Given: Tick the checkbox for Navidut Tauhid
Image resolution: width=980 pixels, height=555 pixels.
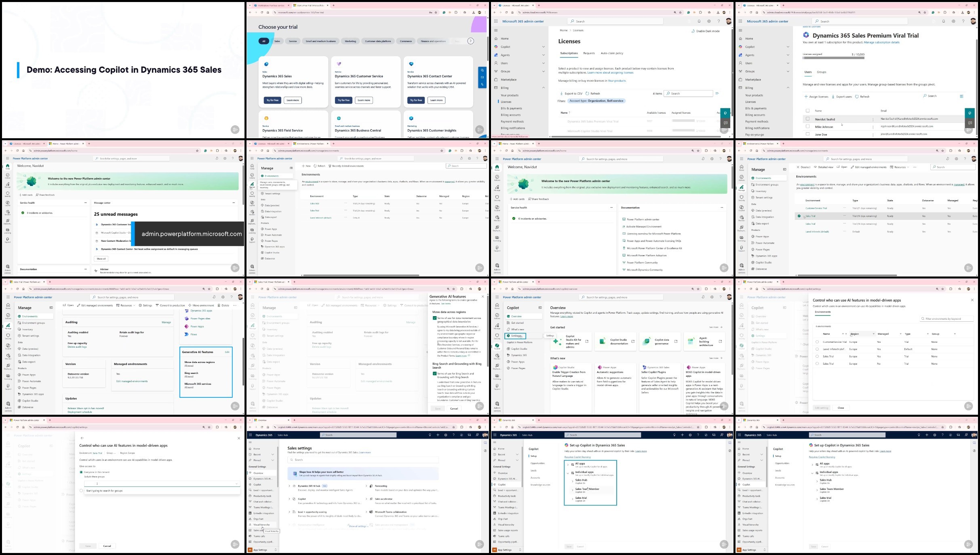Looking at the screenshot, I should [x=807, y=119].
